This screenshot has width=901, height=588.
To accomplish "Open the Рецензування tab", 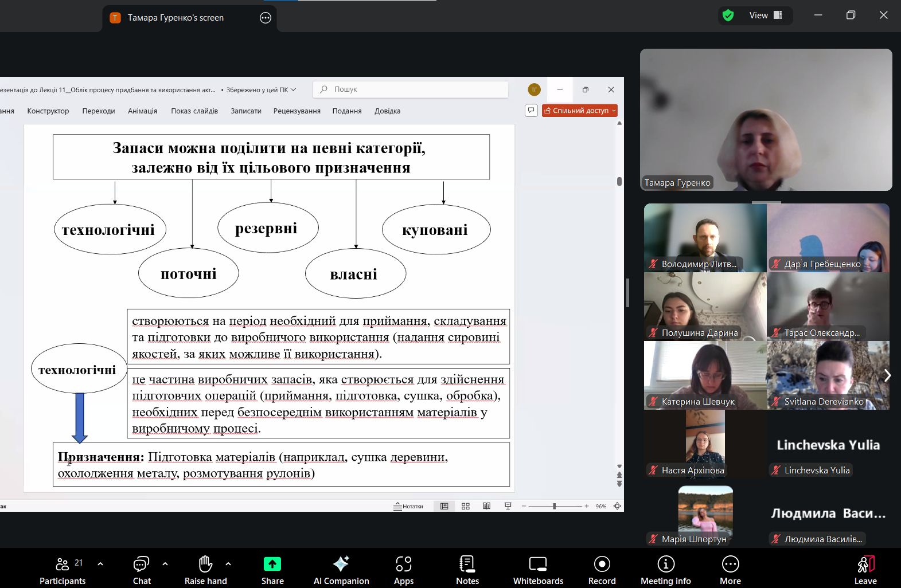I will tap(297, 111).
